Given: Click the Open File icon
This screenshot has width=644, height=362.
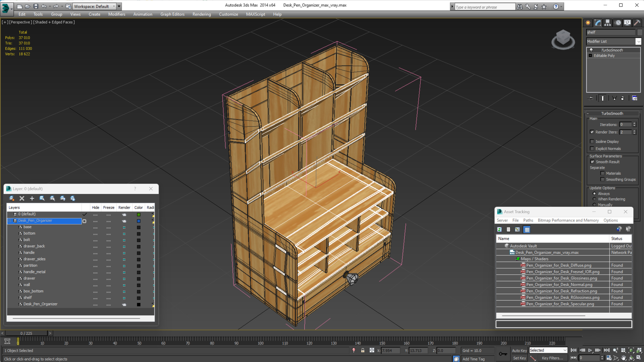Looking at the screenshot, I should click(x=28, y=6).
